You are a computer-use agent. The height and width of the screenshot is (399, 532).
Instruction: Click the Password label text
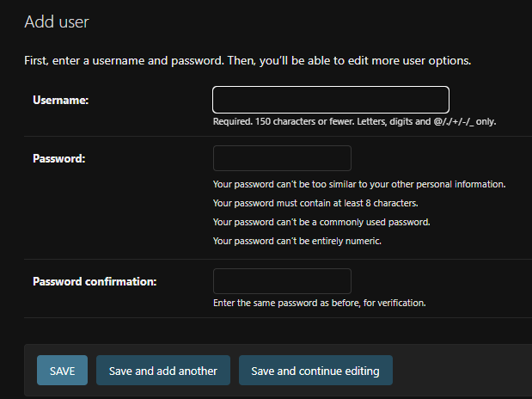pyautogui.click(x=60, y=158)
